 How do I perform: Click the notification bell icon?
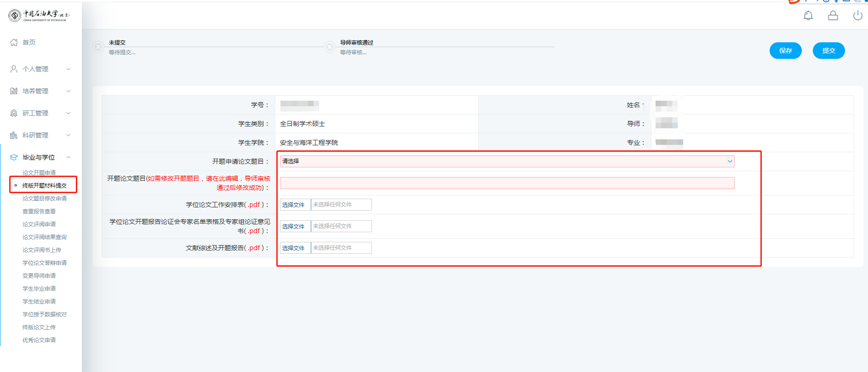(808, 16)
